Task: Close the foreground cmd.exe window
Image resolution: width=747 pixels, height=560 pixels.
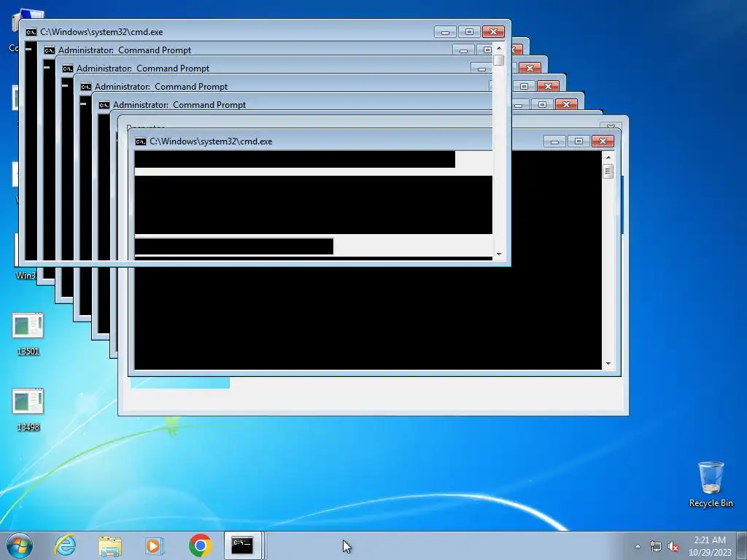Action: pyautogui.click(x=494, y=32)
